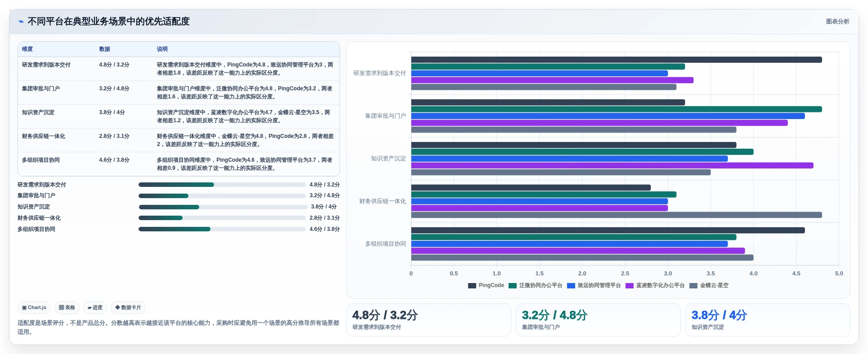Viewport: 868px width, 354px height.
Task: Click the 说明 column header
Action: coord(162,49)
